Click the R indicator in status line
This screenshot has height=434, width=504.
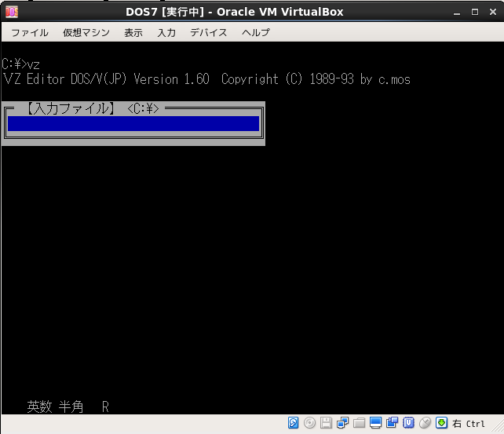[x=105, y=407]
